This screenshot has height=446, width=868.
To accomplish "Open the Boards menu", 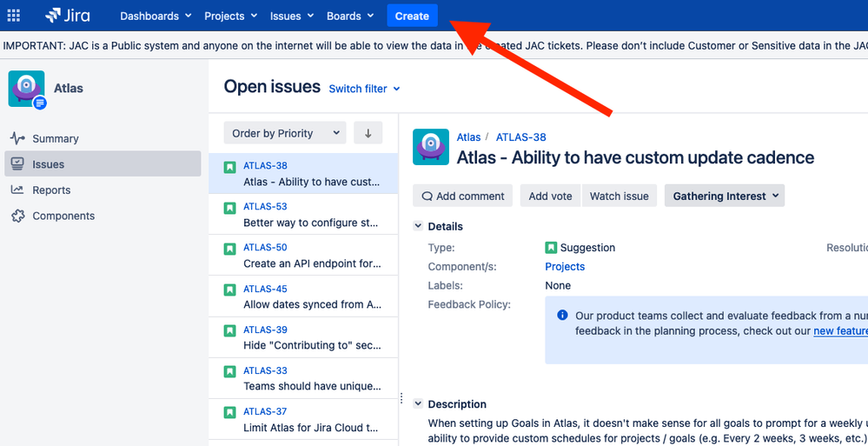I will (x=350, y=16).
